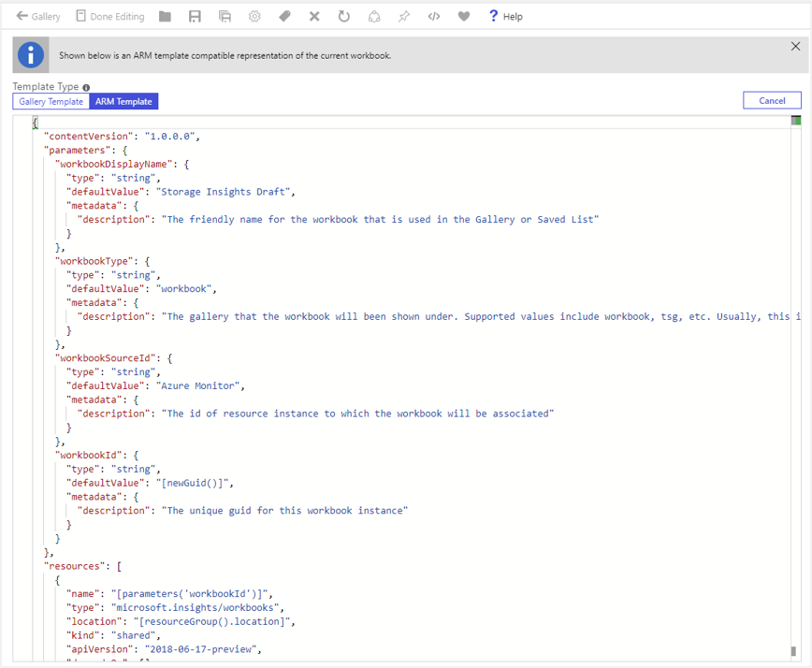The height and width of the screenshot is (668, 812).
Task: Click the Save As icon
Action: click(225, 17)
